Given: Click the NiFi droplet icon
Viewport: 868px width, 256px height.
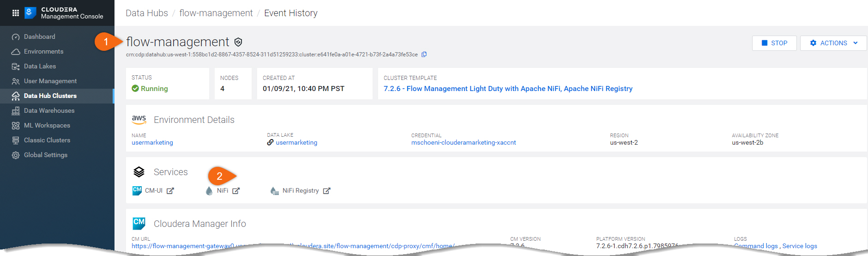Looking at the screenshot, I should 209,191.
